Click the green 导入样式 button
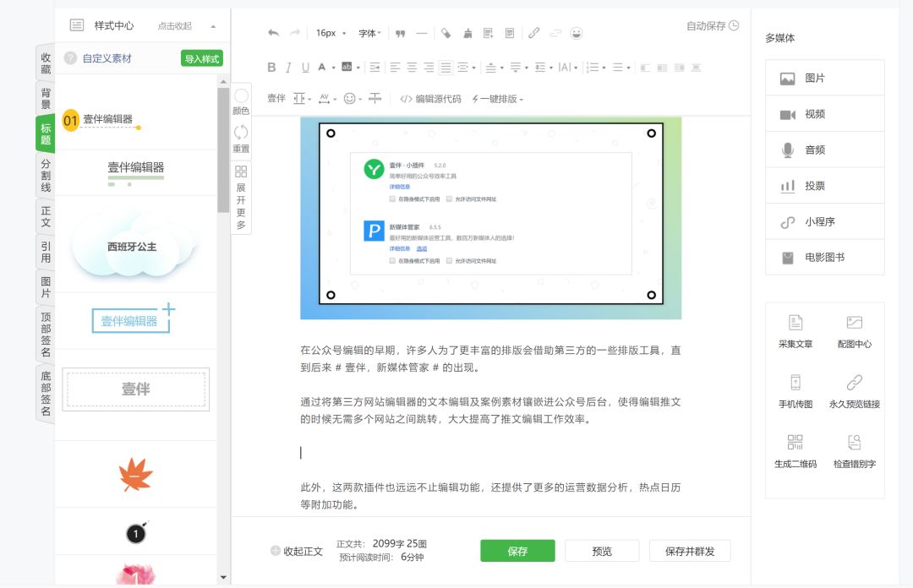 201,59
